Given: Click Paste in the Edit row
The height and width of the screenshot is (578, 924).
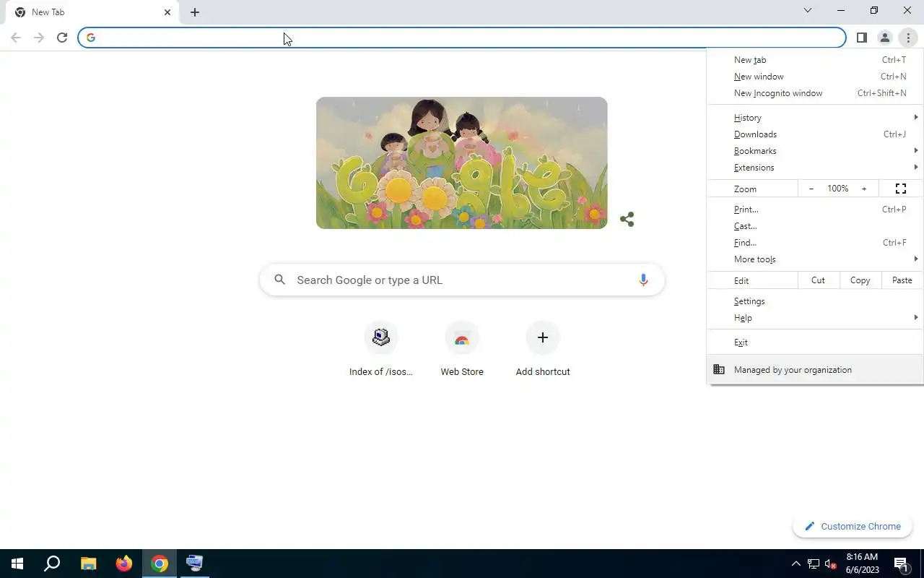Looking at the screenshot, I should 902,280.
